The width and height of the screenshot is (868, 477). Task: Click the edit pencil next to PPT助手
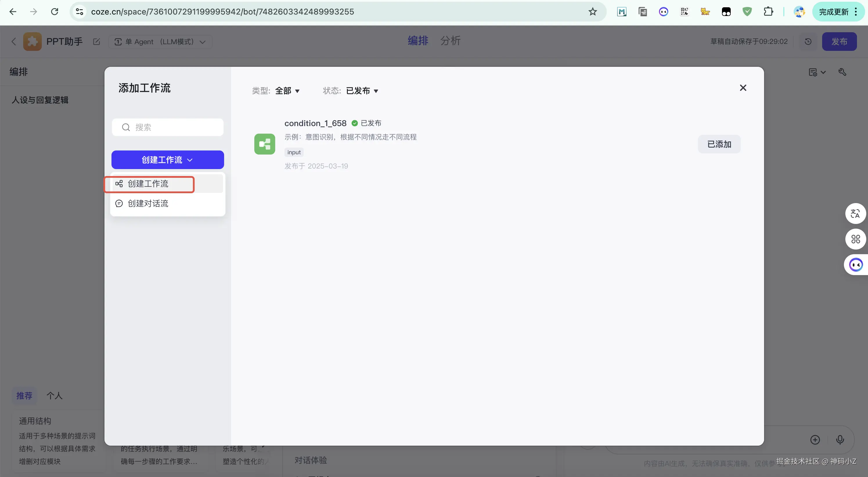[x=97, y=42]
